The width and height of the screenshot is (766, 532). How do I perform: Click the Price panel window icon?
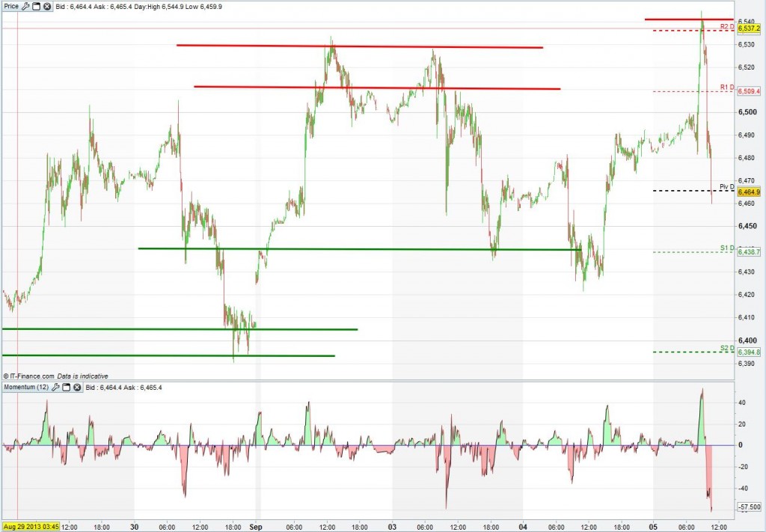pyautogui.click(x=36, y=7)
